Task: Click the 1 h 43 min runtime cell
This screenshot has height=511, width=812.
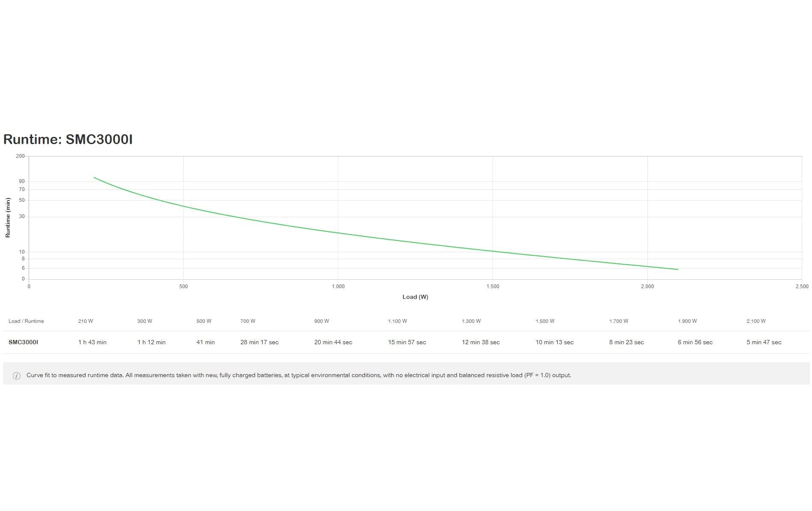Action: 92,342
